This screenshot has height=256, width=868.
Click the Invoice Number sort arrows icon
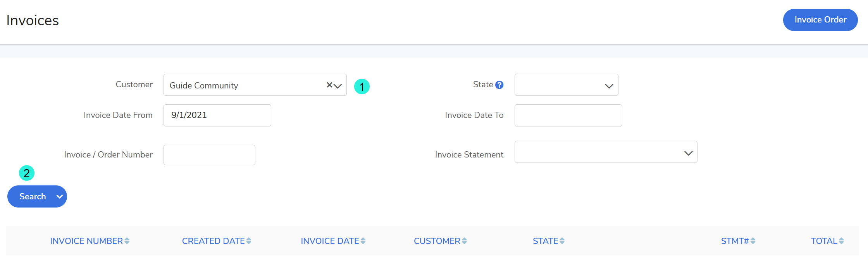tap(127, 241)
